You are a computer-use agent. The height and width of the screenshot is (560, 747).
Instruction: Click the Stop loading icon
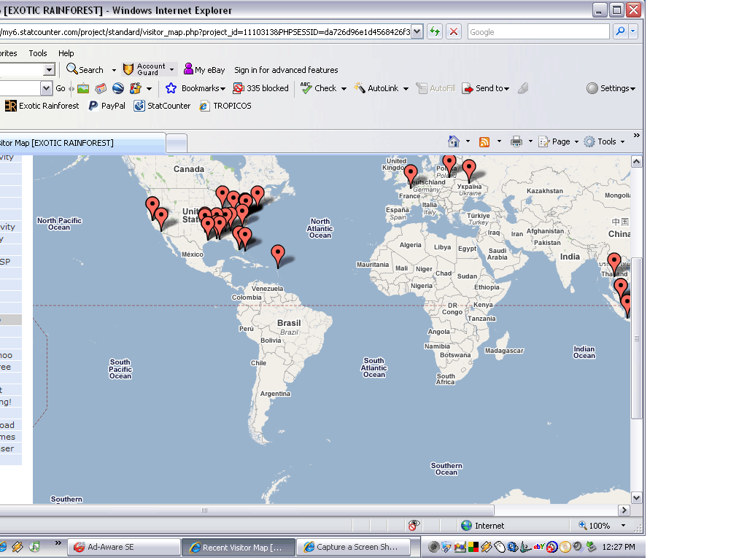(x=454, y=31)
